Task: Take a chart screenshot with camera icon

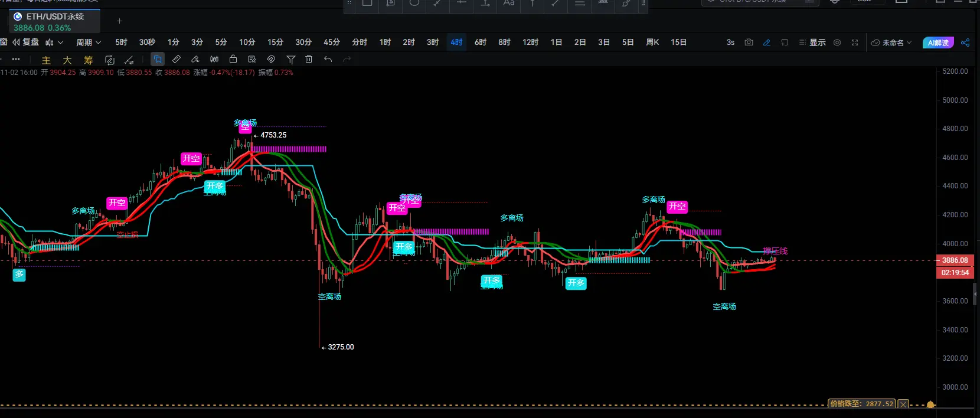Action: pyautogui.click(x=749, y=43)
